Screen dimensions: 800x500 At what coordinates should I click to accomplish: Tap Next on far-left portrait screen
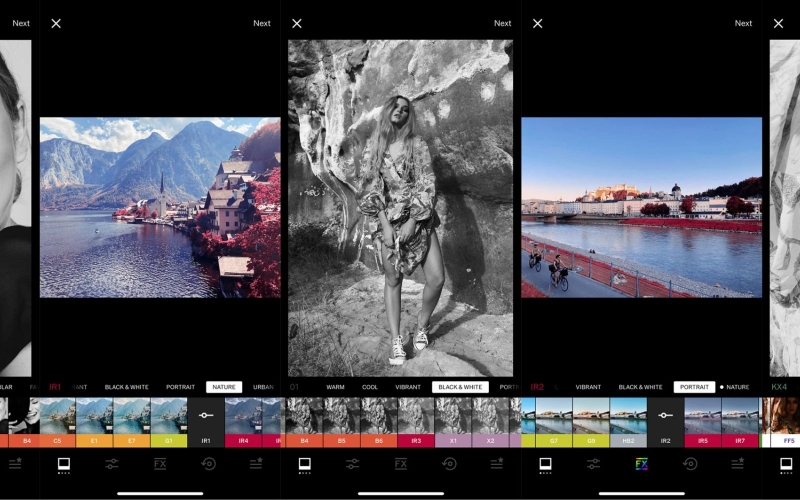click(21, 23)
